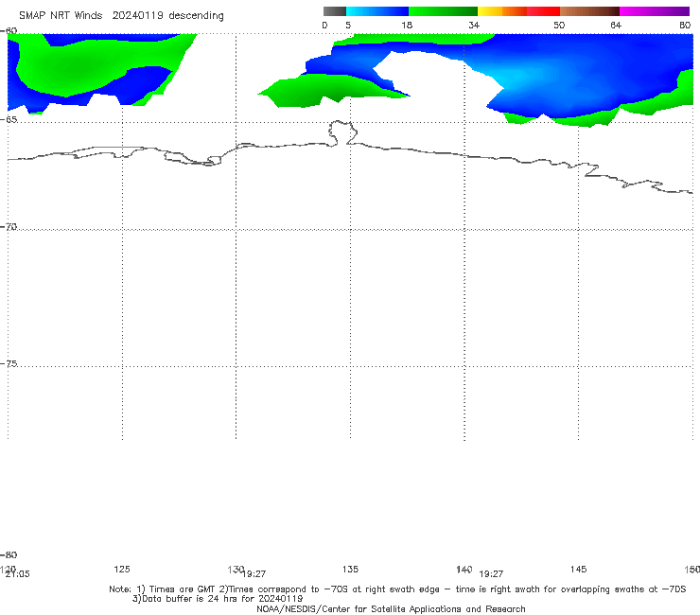Click the longitude label '135'
This screenshot has width=700, height=615.
350,569
